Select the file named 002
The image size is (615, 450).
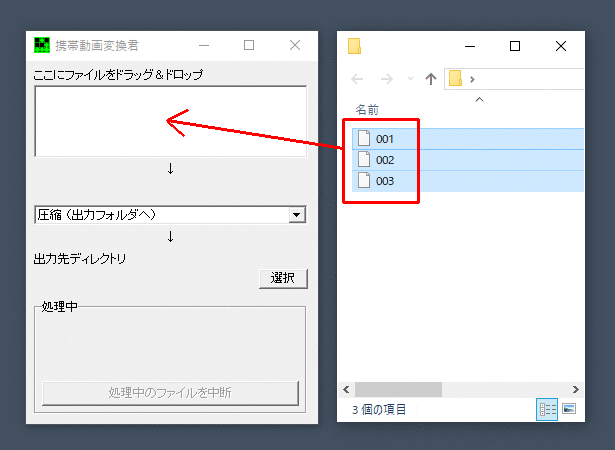point(385,160)
